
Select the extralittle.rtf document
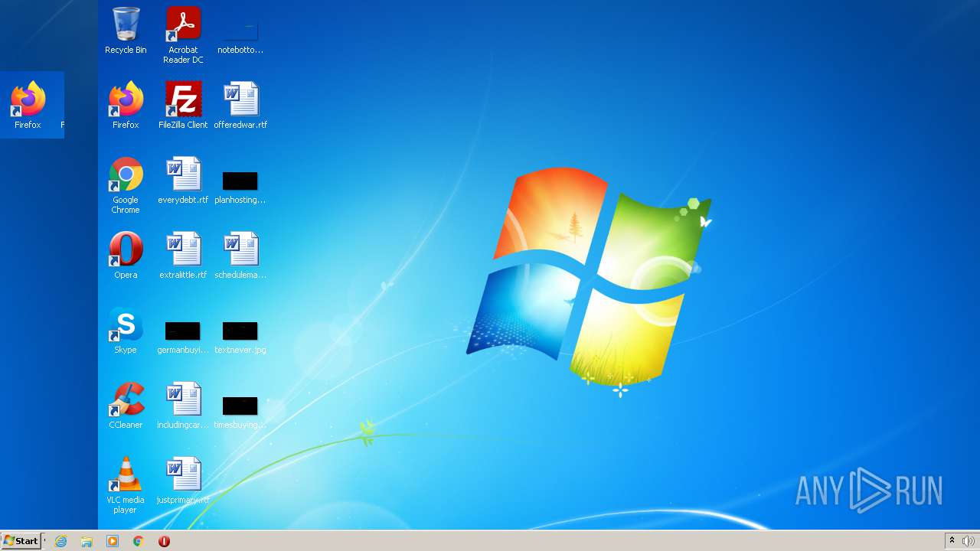(x=183, y=255)
